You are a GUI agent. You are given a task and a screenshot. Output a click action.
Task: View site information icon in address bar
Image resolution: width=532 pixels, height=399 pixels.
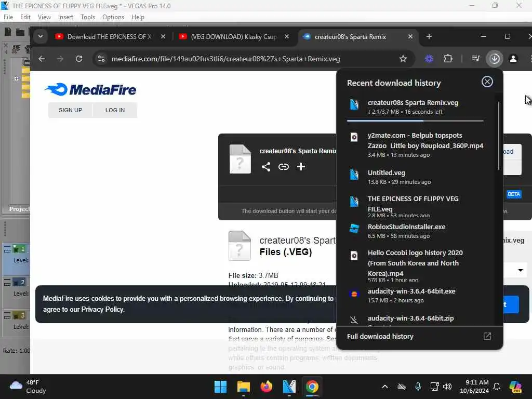[x=101, y=59]
